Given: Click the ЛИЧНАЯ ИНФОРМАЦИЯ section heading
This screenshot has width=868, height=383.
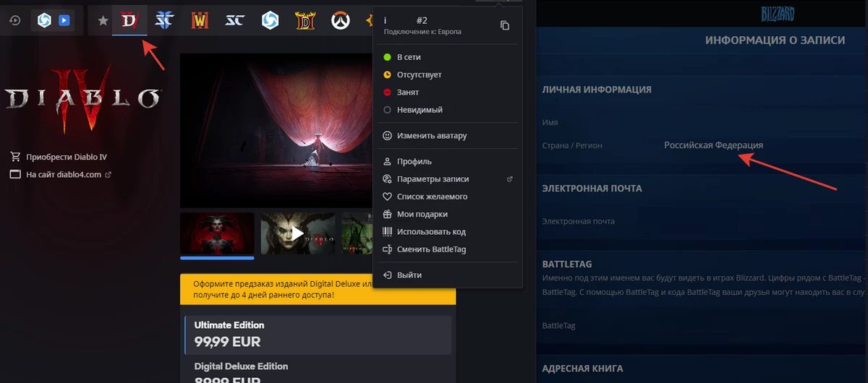Looking at the screenshot, I should [597, 90].
